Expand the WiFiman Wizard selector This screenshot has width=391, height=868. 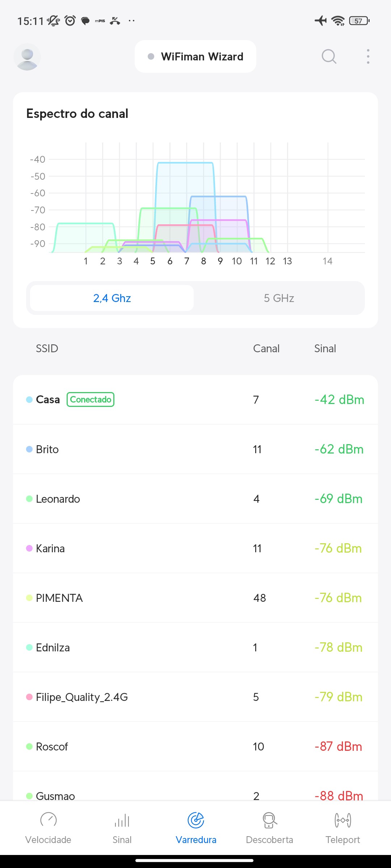pos(195,56)
